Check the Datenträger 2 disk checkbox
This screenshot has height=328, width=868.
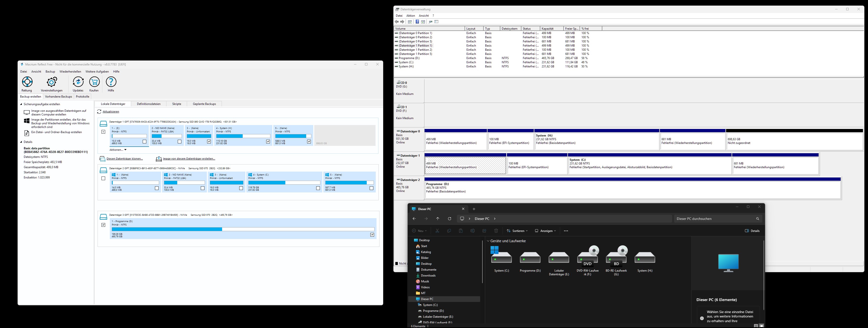(103, 178)
